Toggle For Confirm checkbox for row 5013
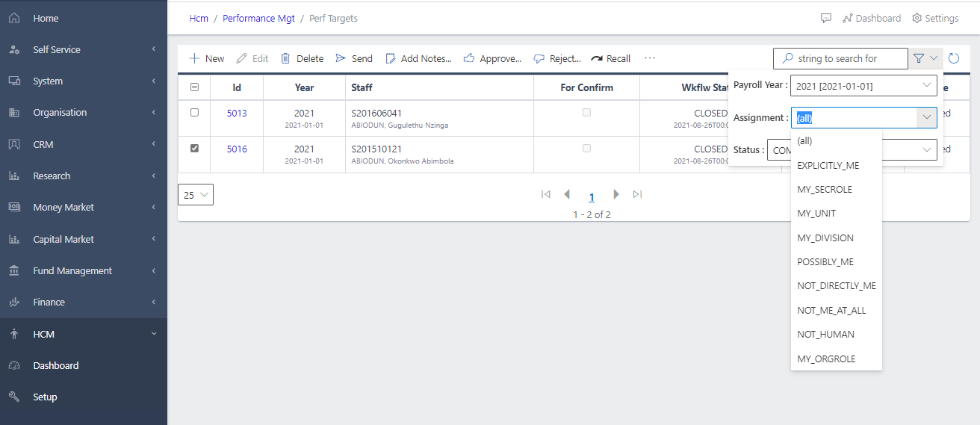This screenshot has height=425, width=980. pyautogui.click(x=586, y=113)
